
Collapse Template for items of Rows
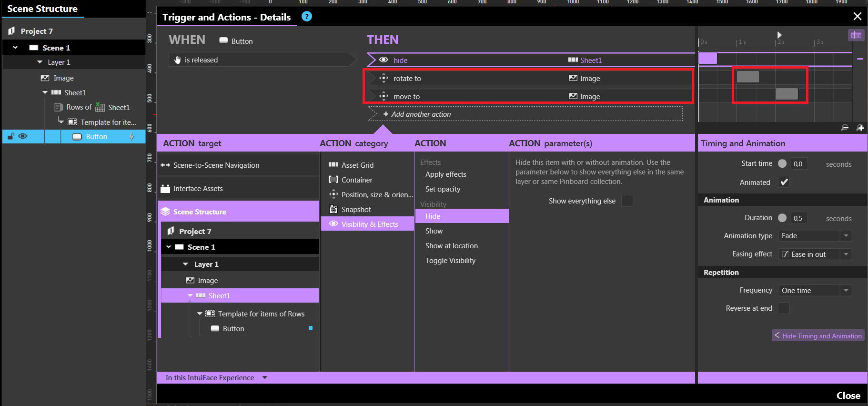[x=200, y=314]
